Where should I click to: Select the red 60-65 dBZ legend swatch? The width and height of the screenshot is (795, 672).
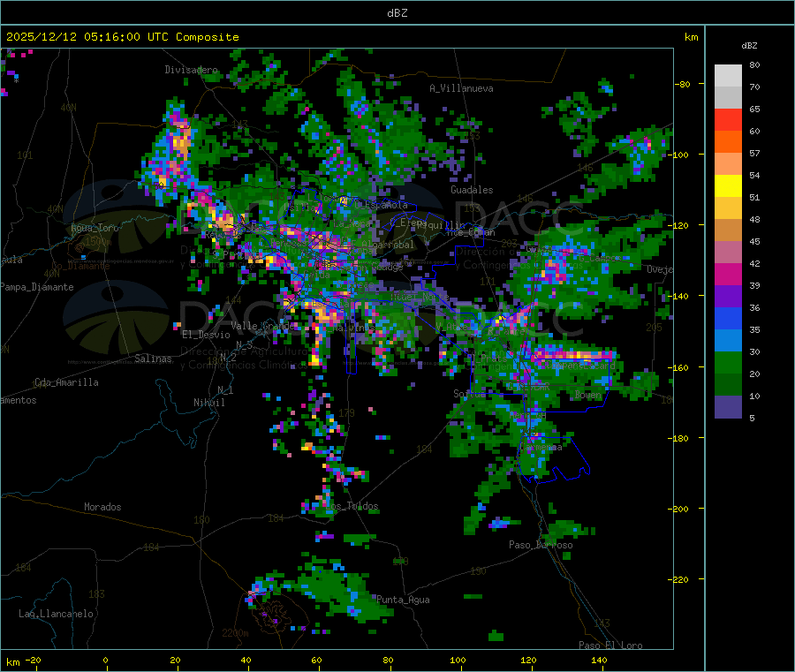[728, 119]
